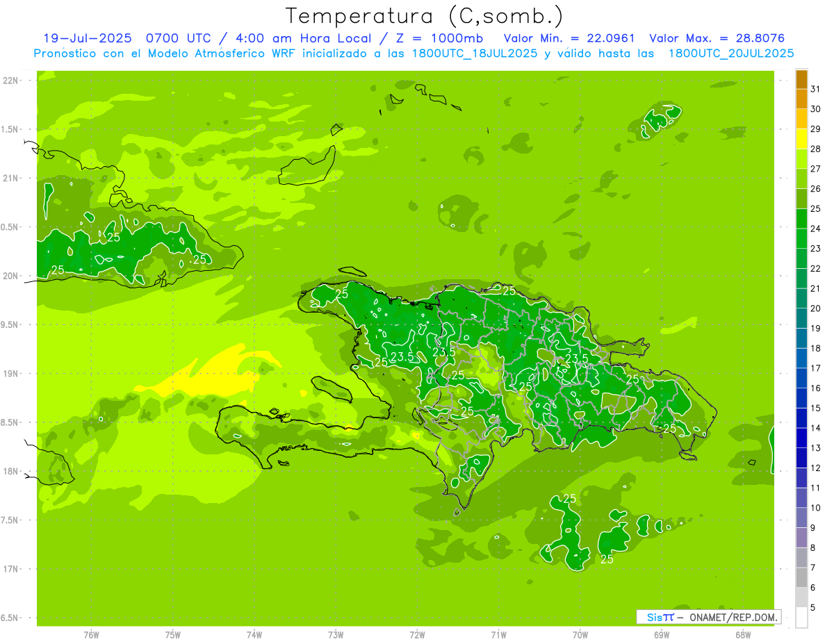Click the "71W" longitude label
834x644 pixels.
click(x=498, y=635)
